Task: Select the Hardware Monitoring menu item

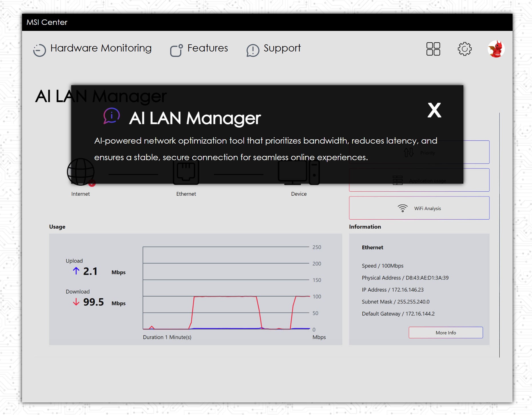Action: (101, 48)
